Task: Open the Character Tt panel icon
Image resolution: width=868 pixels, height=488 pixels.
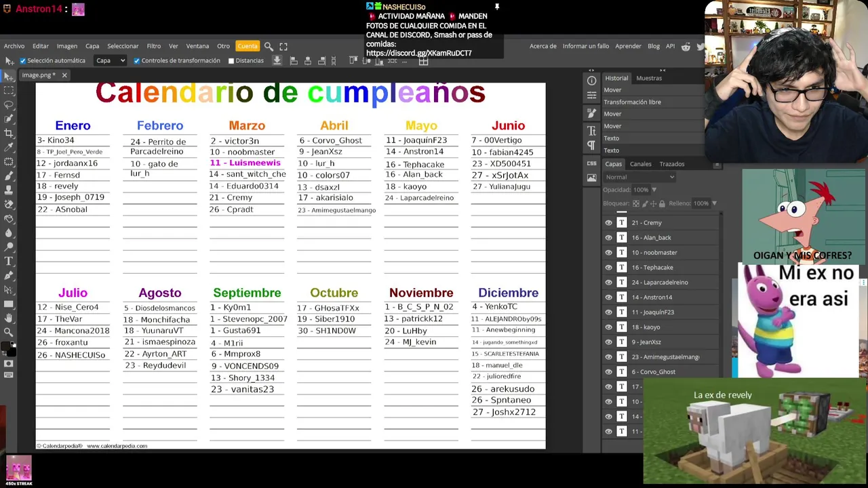Action: tap(592, 130)
